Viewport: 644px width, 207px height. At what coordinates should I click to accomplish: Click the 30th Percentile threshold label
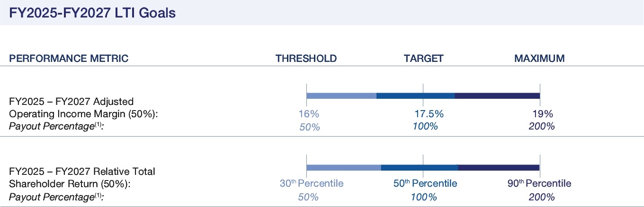tap(311, 183)
